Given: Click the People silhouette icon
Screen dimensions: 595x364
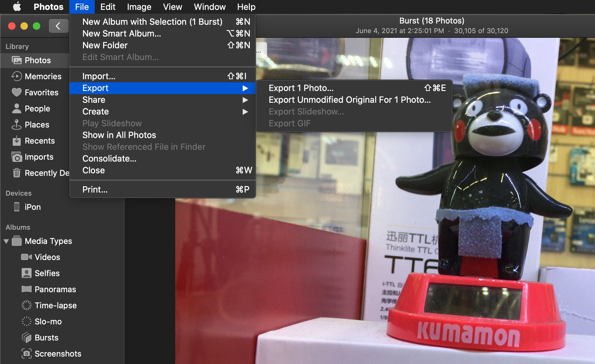Looking at the screenshot, I should point(17,108).
